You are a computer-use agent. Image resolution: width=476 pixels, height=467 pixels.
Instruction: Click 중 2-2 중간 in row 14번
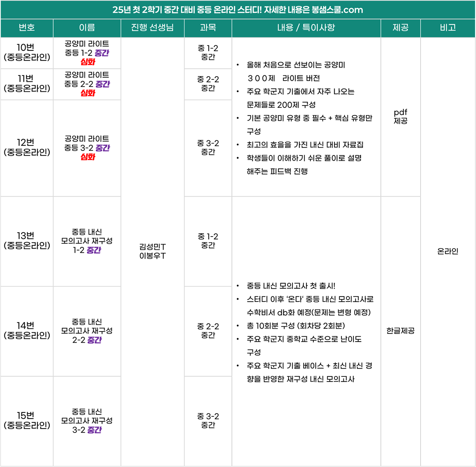(x=208, y=331)
